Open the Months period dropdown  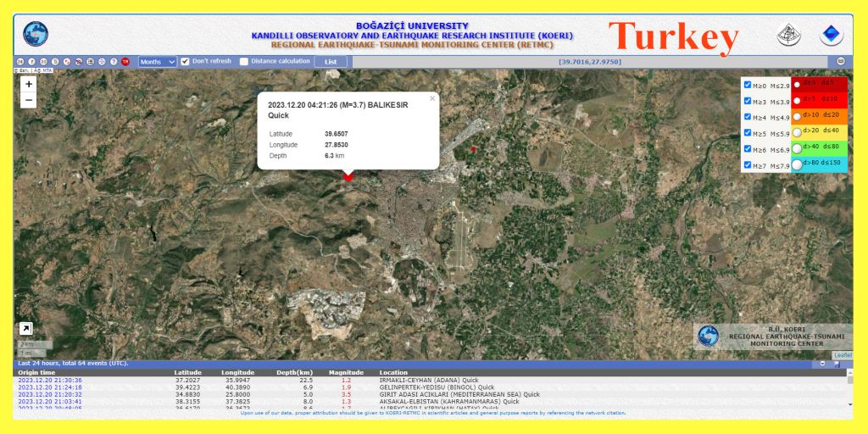158,62
